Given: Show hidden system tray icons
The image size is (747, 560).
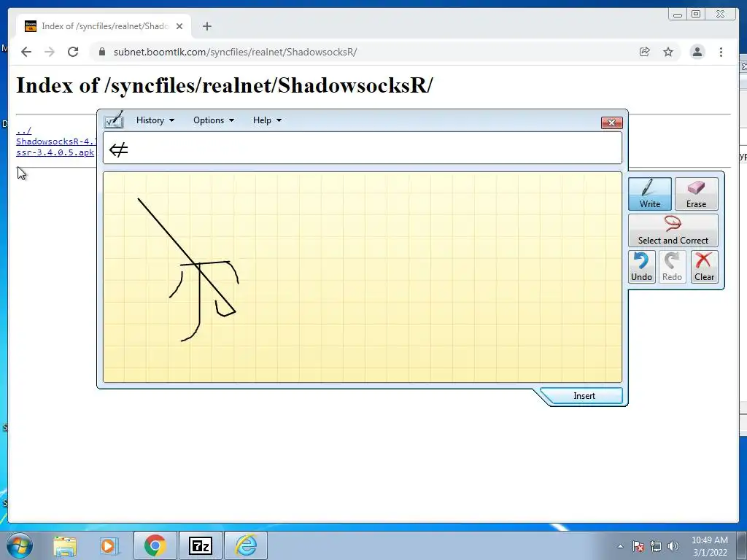Looking at the screenshot, I should coord(620,546).
